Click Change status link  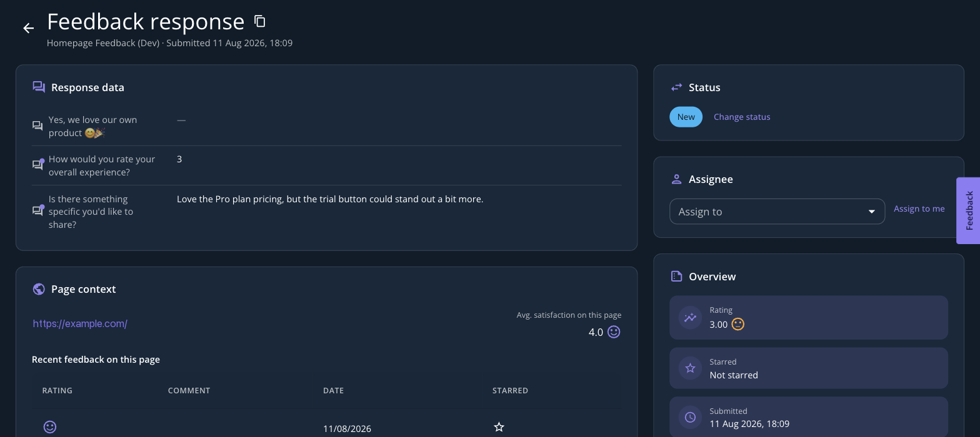point(742,117)
